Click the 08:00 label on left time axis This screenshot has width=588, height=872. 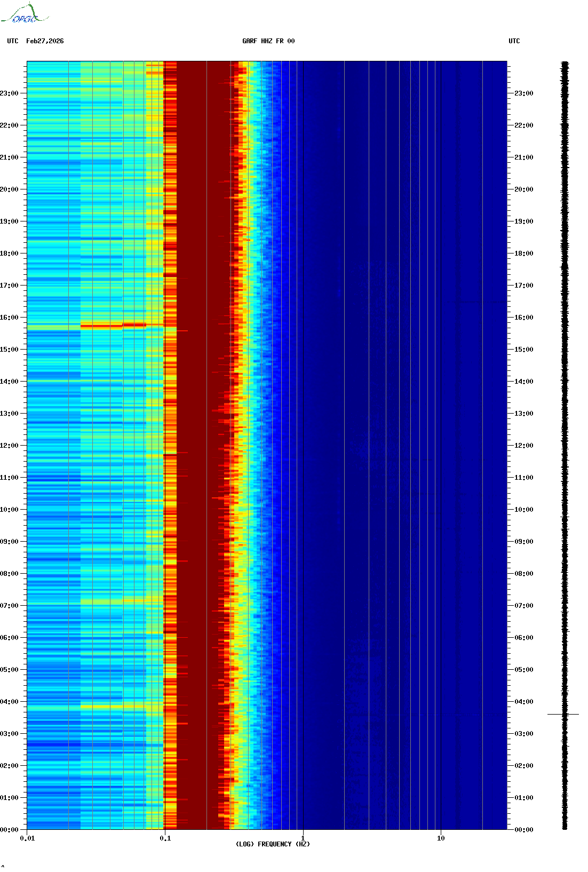coord(9,574)
